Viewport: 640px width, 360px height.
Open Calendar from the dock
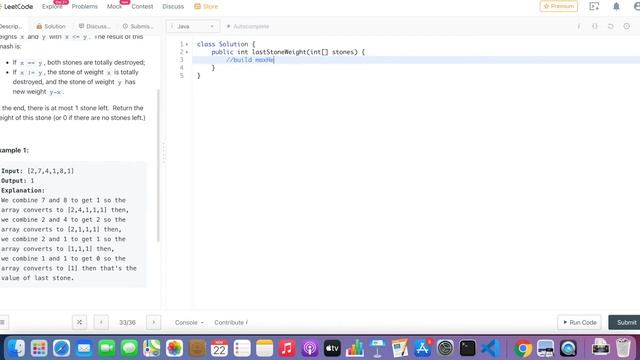219,349
